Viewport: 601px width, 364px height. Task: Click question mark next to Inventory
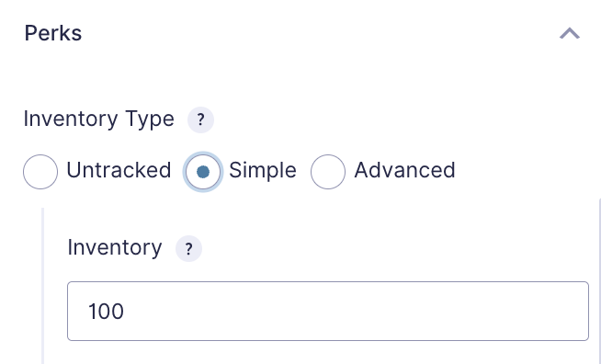188,249
